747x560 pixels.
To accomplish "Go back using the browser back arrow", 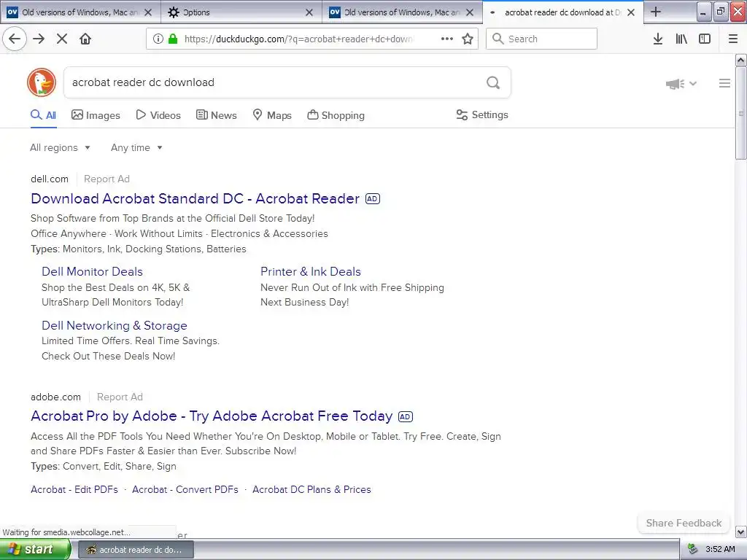I will pos(15,39).
